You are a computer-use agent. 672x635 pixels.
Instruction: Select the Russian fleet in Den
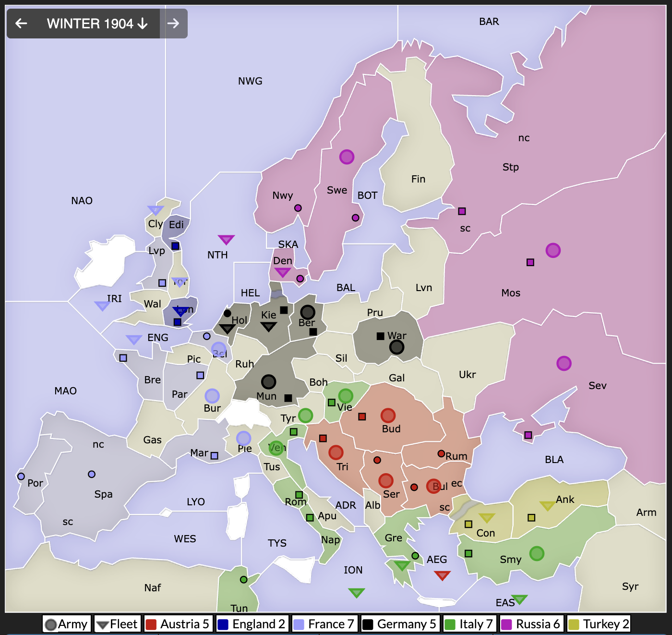tap(282, 272)
